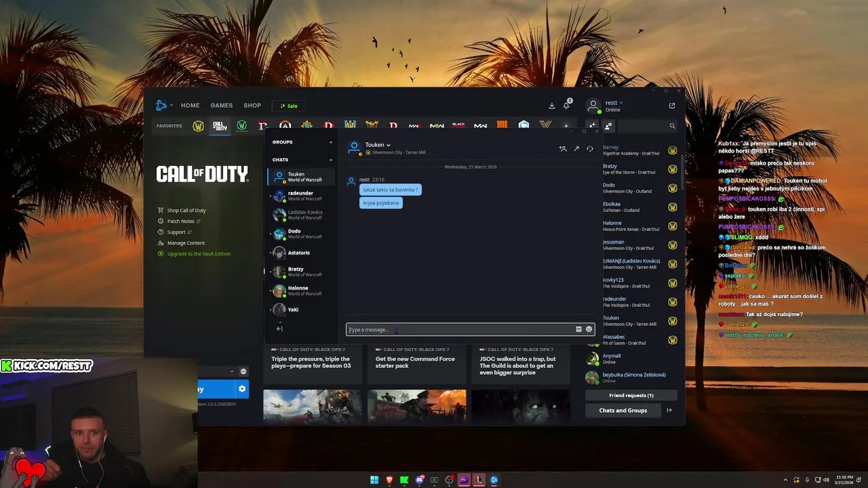The height and width of the screenshot is (488, 868).
Task: Select Hearthstone icon in favorites bar
Action: pyautogui.click(x=307, y=126)
